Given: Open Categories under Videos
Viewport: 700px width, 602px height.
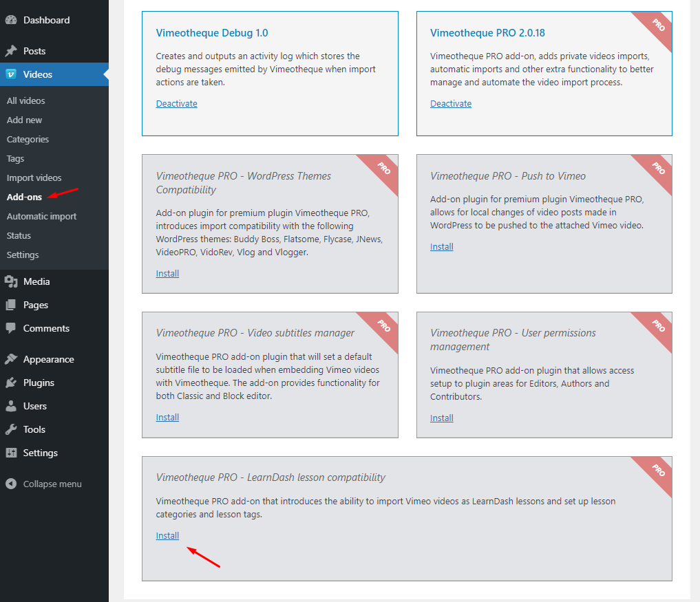Looking at the screenshot, I should coord(28,139).
